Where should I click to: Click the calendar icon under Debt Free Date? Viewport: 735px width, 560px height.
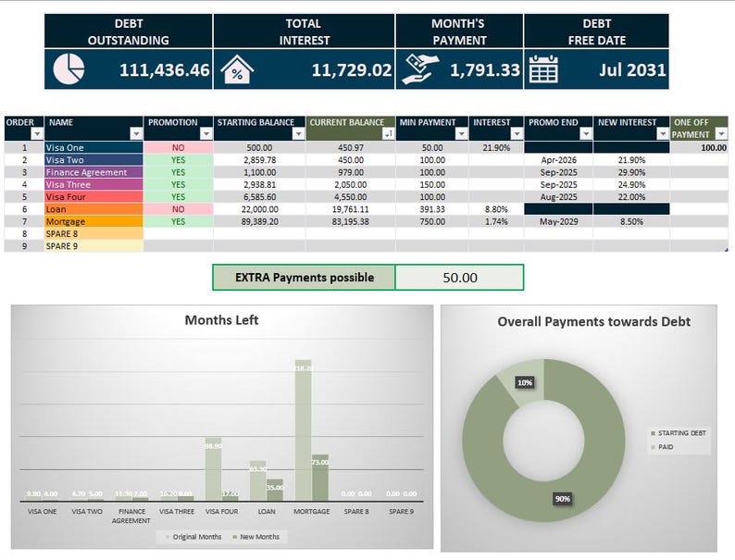543,69
